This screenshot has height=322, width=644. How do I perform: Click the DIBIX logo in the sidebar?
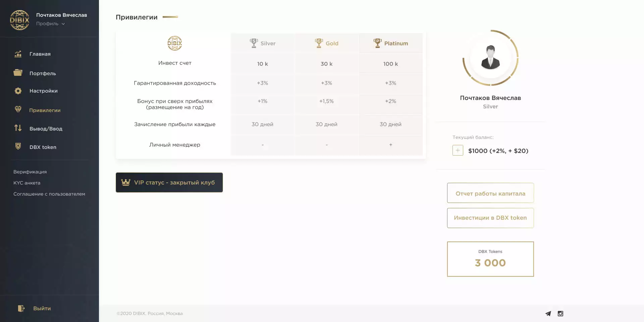coord(19,20)
